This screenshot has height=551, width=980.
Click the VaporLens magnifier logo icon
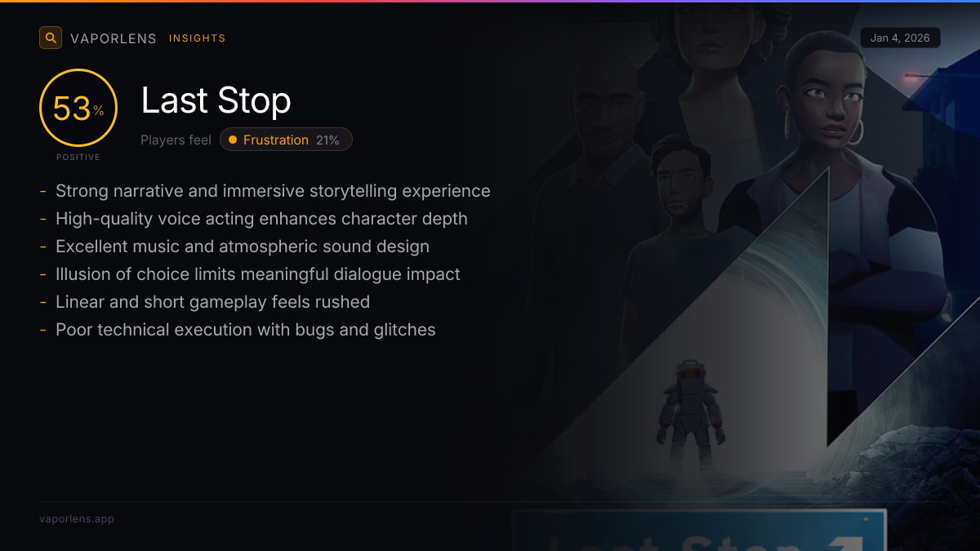point(51,38)
